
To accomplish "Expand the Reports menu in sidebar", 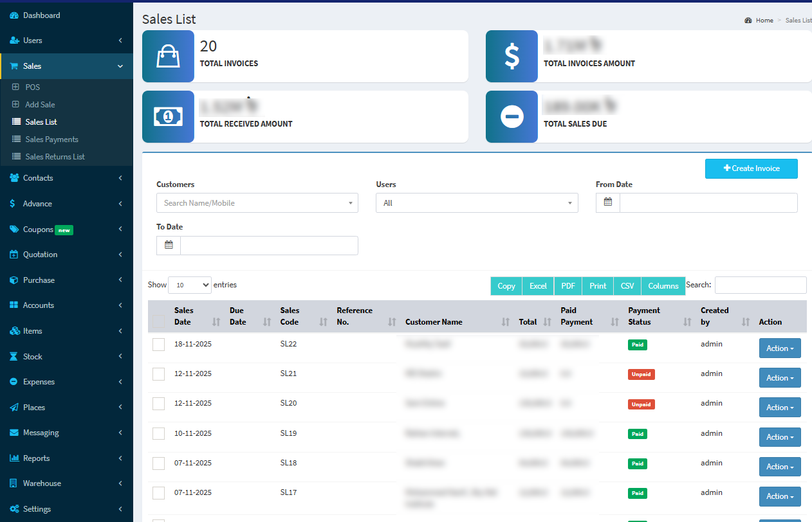I will tap(36, 458).
